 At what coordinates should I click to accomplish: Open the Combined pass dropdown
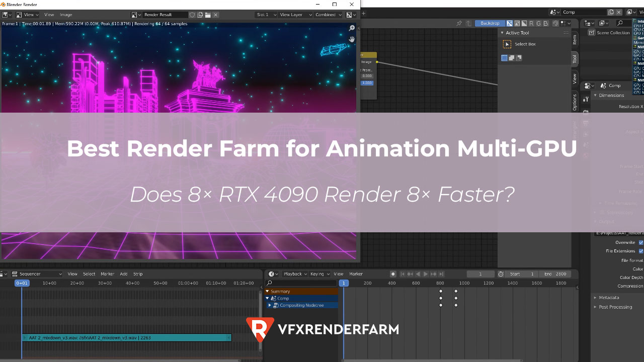click(x=328, y=15)
